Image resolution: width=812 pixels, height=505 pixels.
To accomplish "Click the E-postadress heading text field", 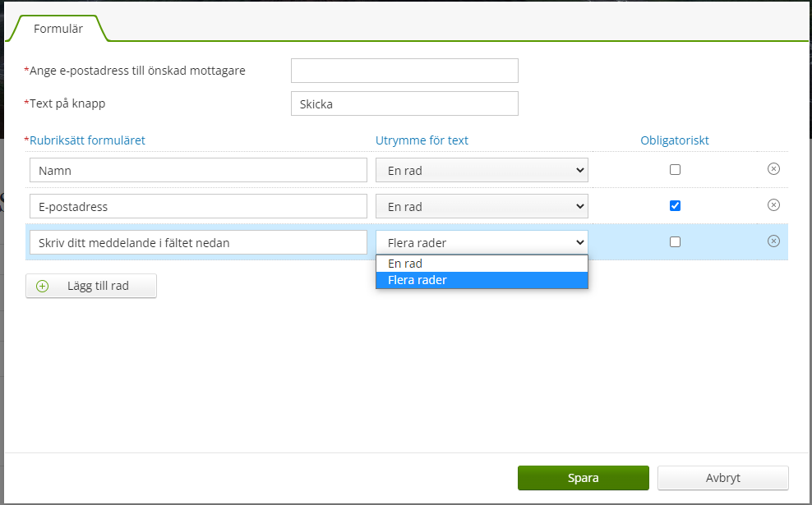I will tap(197, 206).
